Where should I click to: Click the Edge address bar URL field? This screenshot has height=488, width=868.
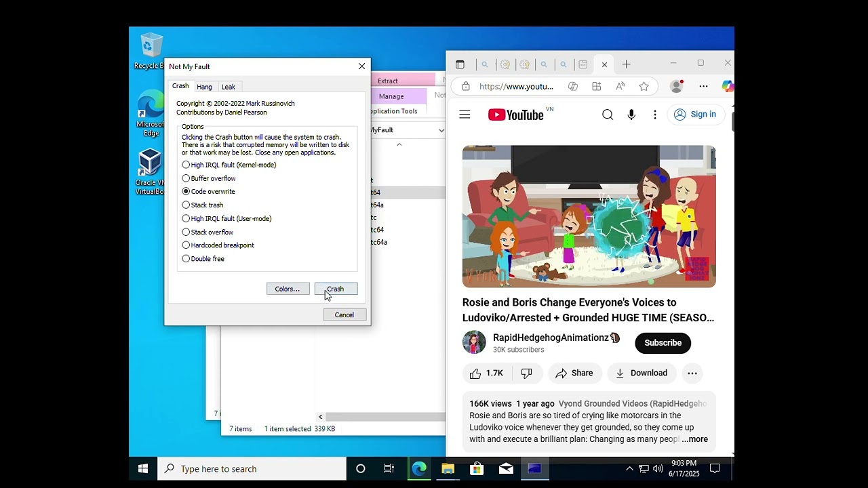coord(516,86)
